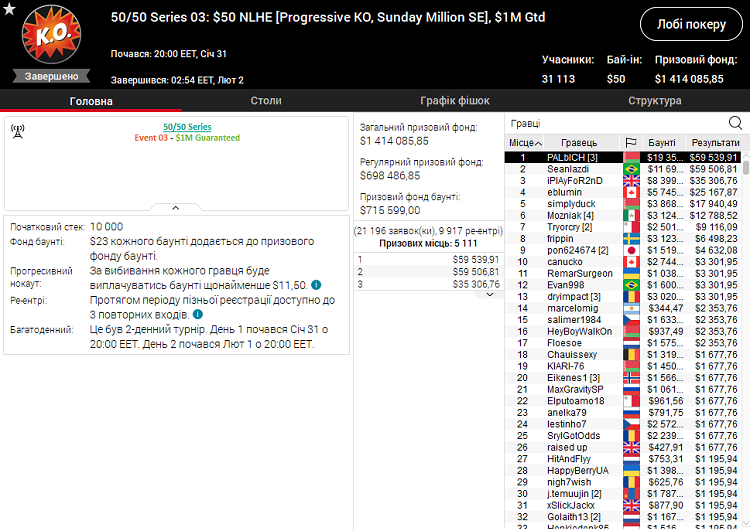Click inside the Гравці search field
Screen dimensions: 750x531
[x=615, y=123]
